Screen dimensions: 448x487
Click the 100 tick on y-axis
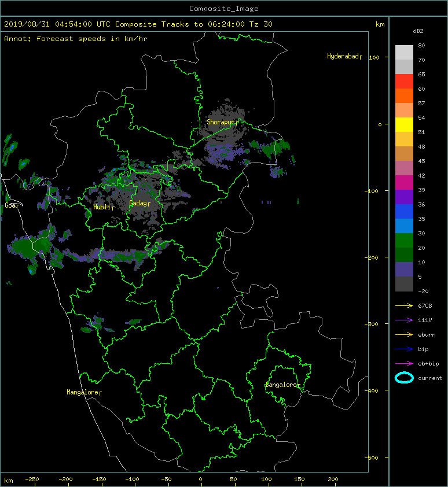[374, 57]
